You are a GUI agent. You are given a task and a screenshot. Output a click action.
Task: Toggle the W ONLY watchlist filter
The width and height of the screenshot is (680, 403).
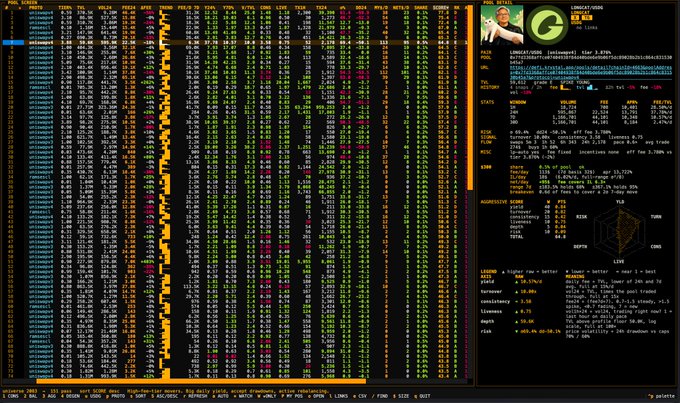click(x=267, y=396)
